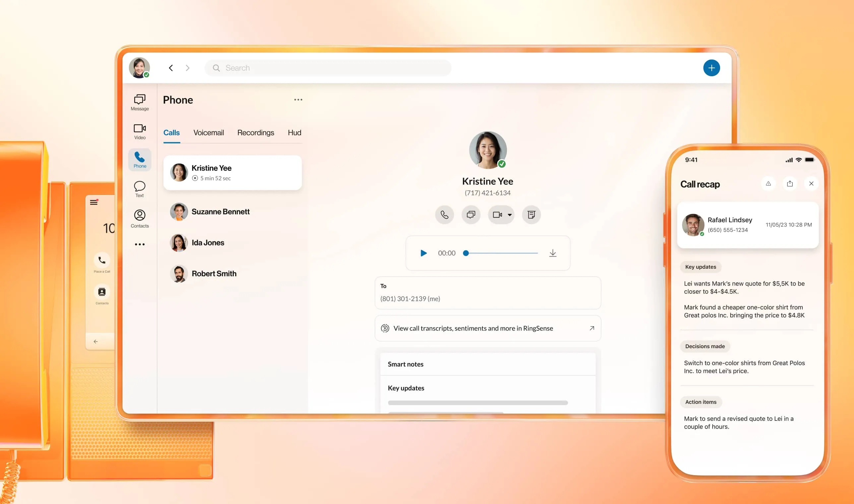This screenshot has height=504, width=854.
Task: Click the Contacts icon in sidebar
Action: click(140, 217)
